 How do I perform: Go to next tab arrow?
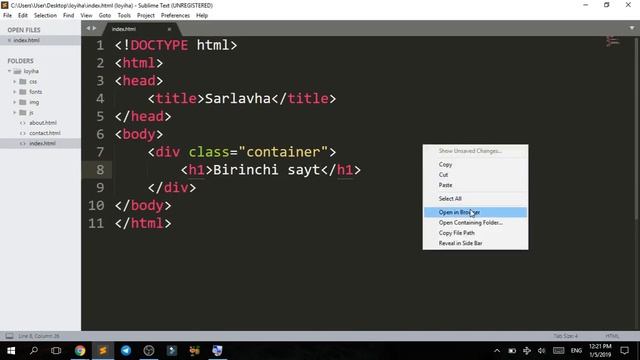(x=94, y=28)
